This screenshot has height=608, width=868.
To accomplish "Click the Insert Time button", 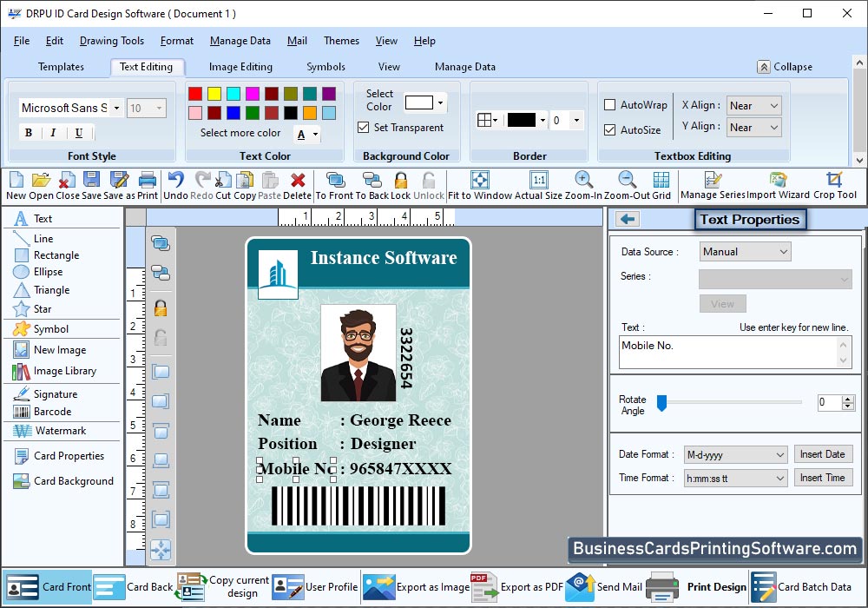I will click(x=823, y=478).
